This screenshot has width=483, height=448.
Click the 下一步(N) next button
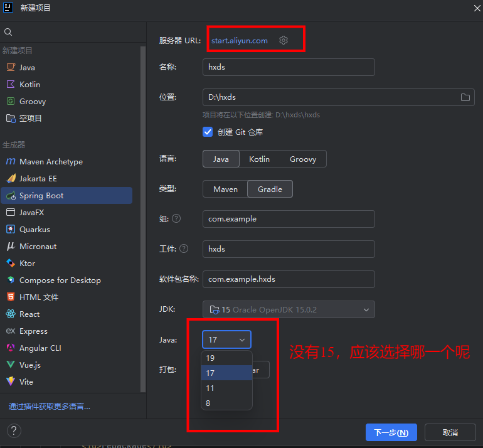[x=391, y=432]
